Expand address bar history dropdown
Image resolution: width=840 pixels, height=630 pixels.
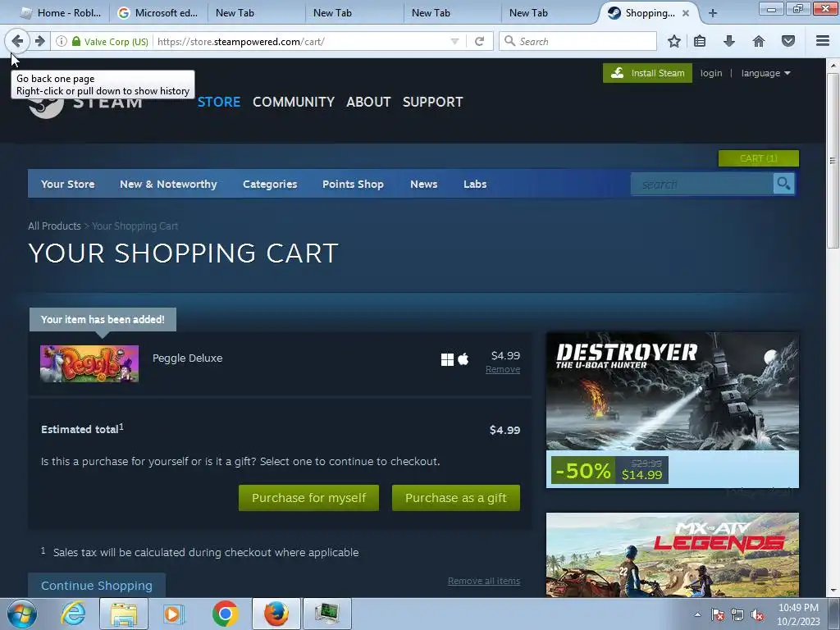pyautogui.click(x=454, y=41)
